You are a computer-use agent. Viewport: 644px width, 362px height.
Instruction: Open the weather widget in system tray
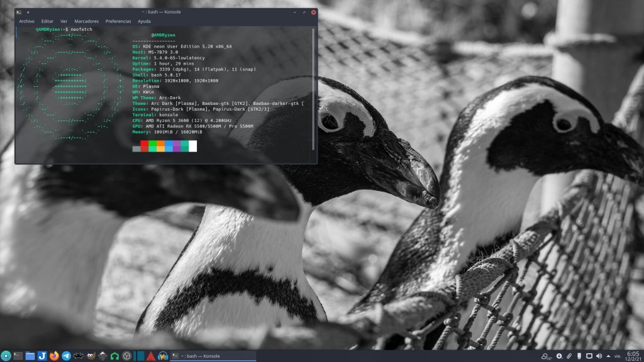[546, 356]
